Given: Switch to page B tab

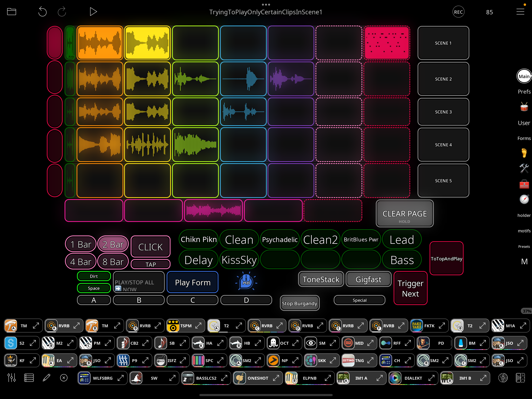Looking at the screenshot, I should (x=139, y=300).
